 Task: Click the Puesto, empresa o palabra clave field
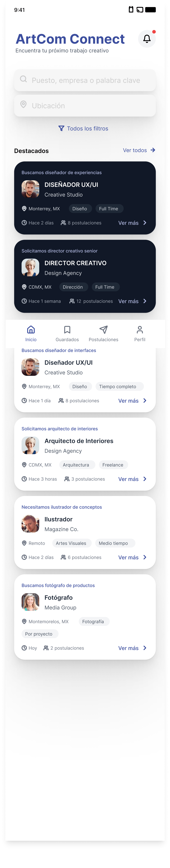85,80
